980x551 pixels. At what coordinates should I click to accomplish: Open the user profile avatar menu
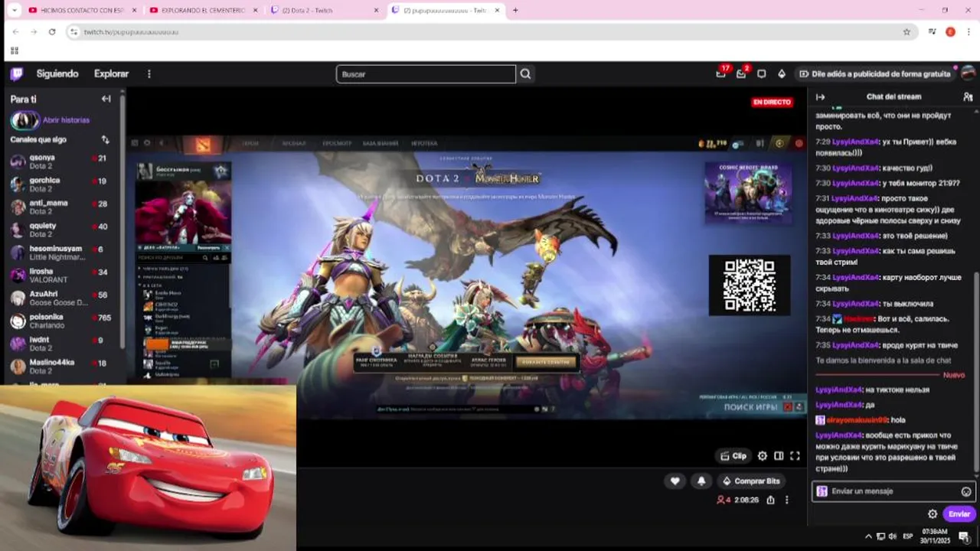click(968, 73)
